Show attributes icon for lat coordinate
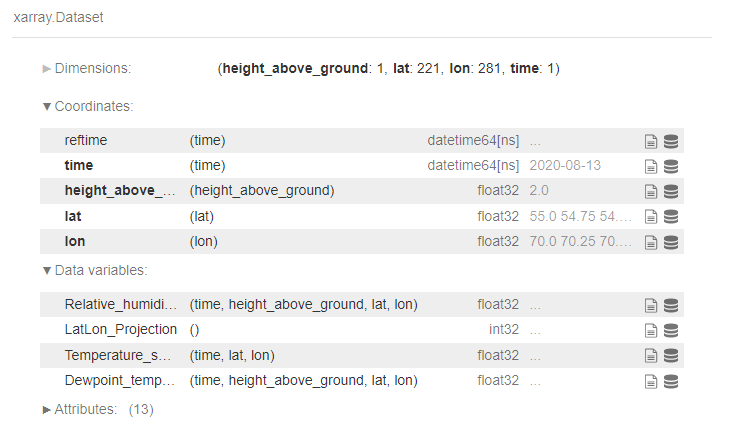This screenshot has height=439, width=732. (x=651, y=216)
